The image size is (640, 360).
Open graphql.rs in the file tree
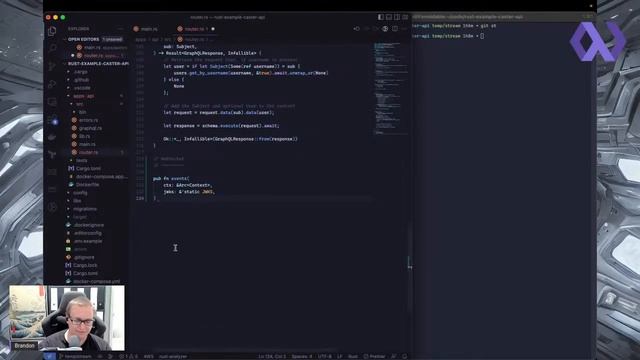(90, 128)
